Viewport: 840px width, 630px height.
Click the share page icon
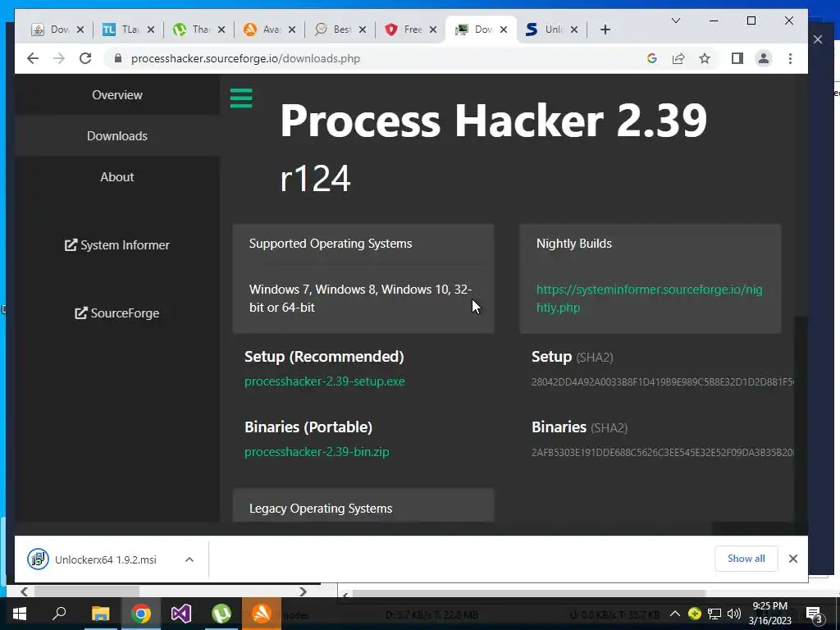(678, 58)
